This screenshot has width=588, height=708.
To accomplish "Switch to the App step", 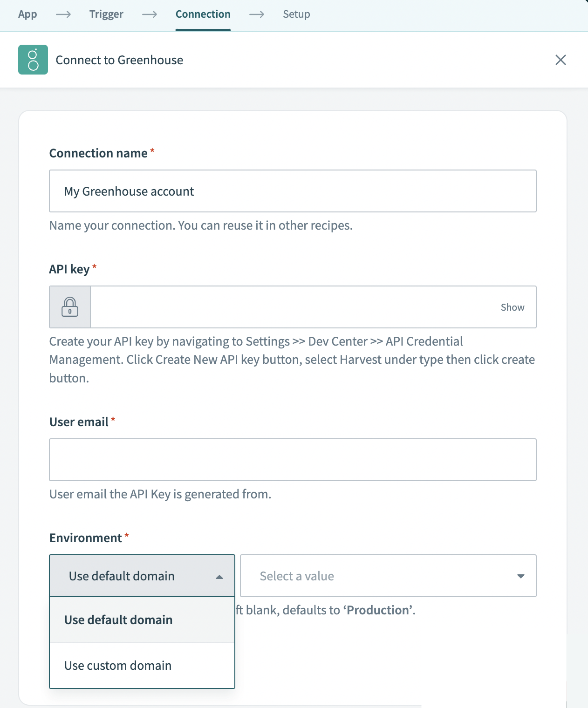I will 27,14.
